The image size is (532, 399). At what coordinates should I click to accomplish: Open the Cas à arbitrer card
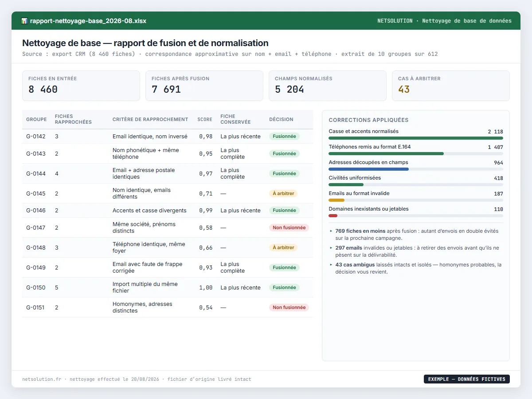coord(451,86)
